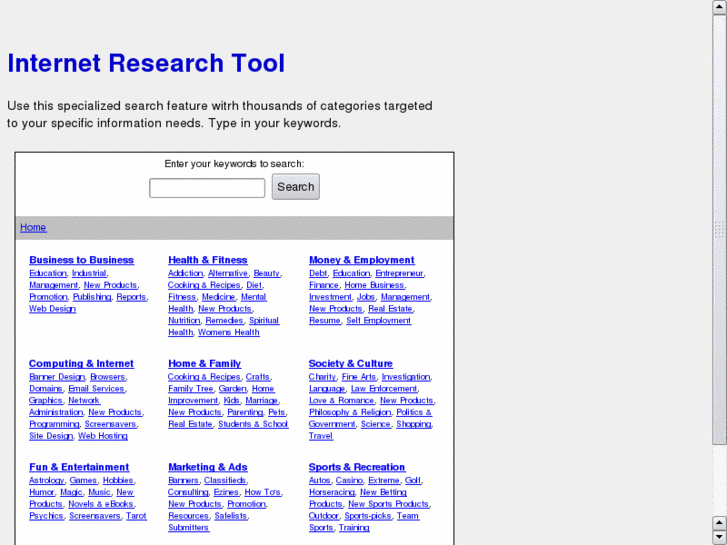Open the Beauty subcategory

pos(267,273)
